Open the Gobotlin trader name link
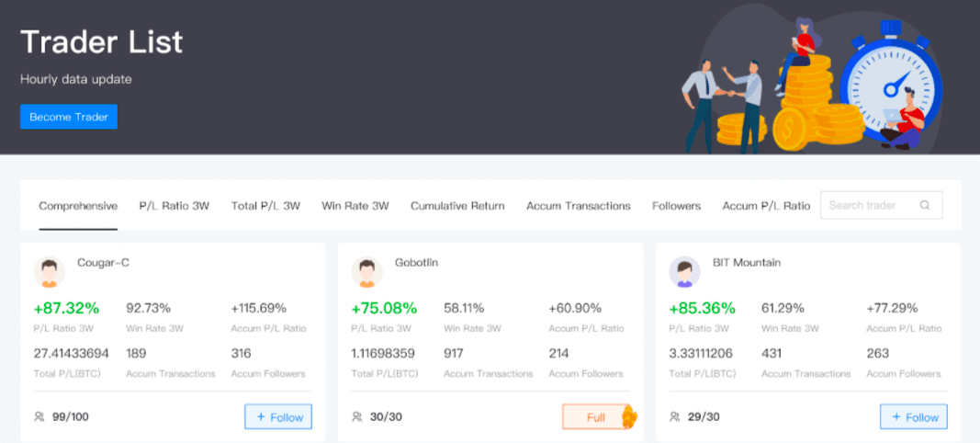 (416, 263)
